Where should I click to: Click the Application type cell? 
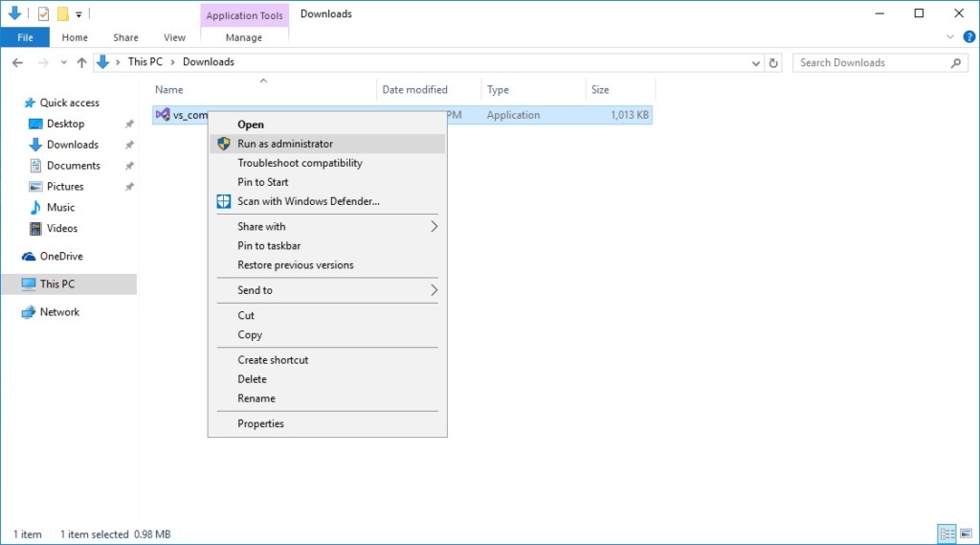[x=513, y=115]
